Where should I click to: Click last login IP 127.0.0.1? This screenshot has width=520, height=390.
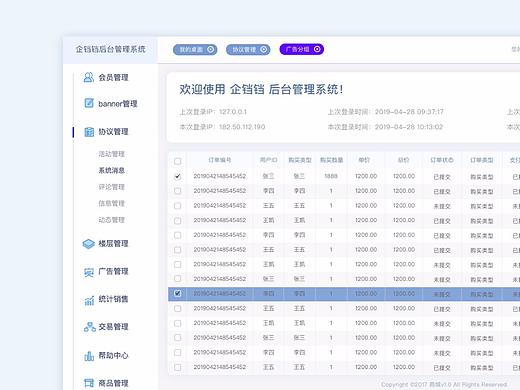[x=233, y=112]
